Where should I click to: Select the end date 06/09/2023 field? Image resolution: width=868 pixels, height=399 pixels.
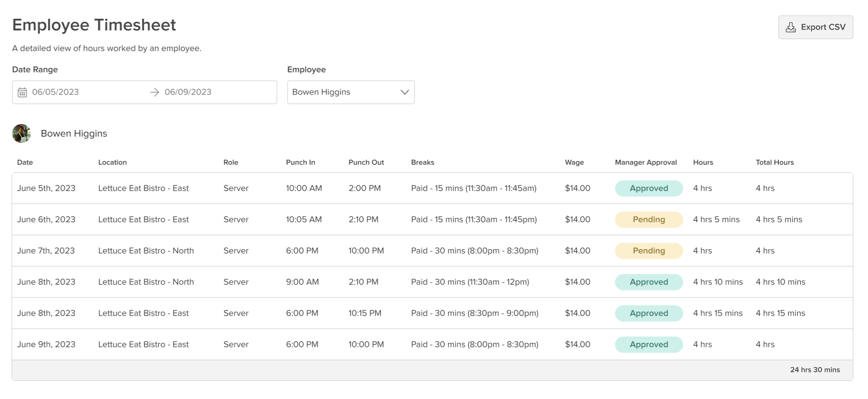[188, 92]
